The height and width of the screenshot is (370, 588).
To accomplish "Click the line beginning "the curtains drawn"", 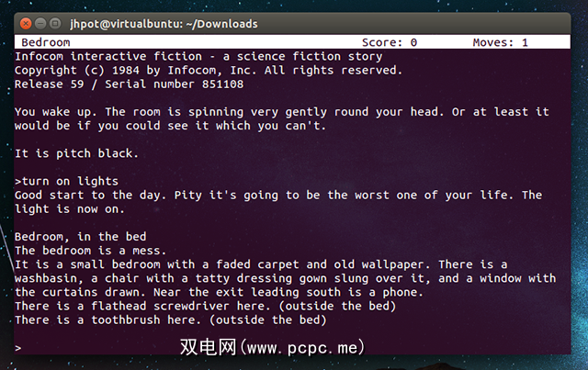I will pos(219,292).
